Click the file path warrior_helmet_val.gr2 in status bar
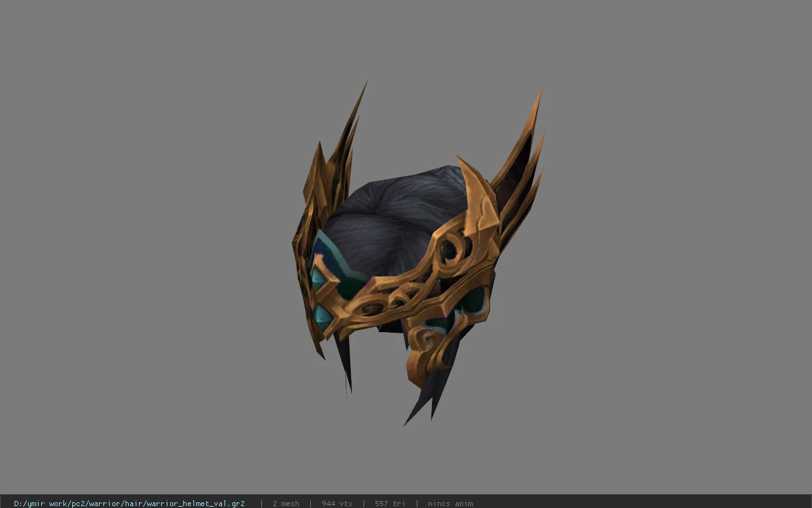812x508 pixels. tap(129, 503)
